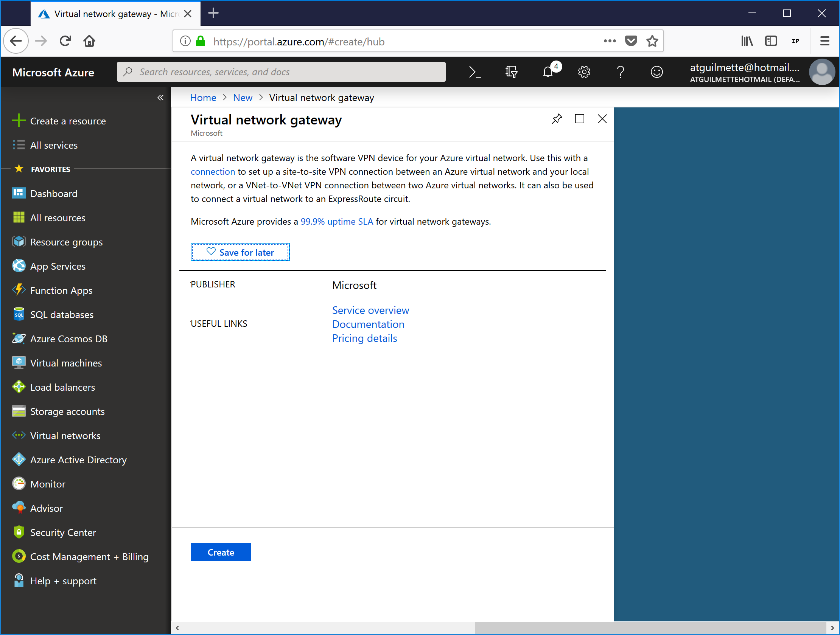Screen dimensions: 840x635
Task: Open the 99.9% uptime SLA link
Action: click(337, 221)
